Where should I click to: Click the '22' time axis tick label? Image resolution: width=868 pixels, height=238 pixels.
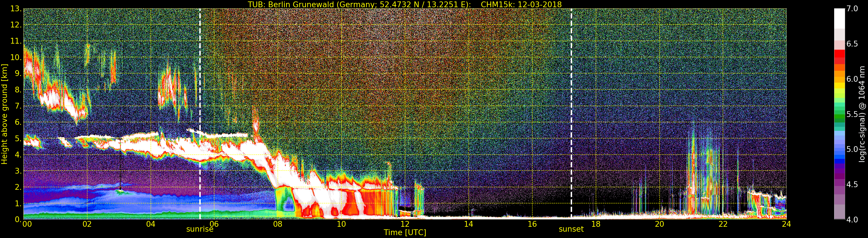pyautogui.click(x=723, y=224)
